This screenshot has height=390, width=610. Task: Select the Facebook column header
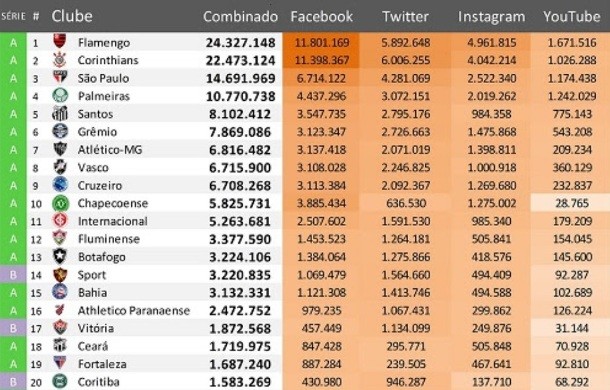coord(321,16)
